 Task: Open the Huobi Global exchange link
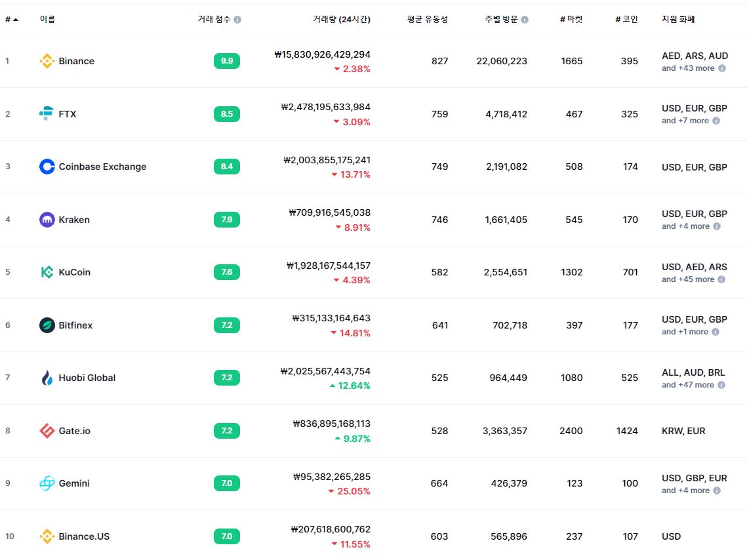tap(87, 378)
